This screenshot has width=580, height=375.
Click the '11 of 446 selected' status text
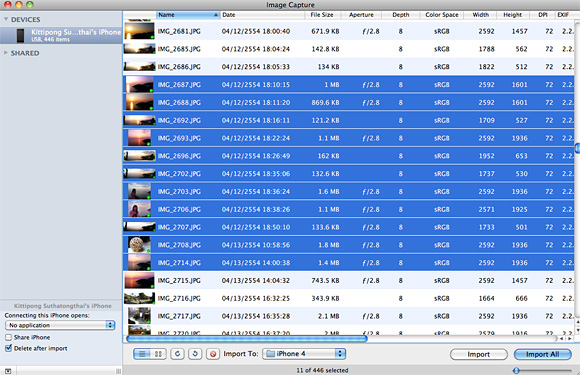pyautogui.click(x=322, y=370)
